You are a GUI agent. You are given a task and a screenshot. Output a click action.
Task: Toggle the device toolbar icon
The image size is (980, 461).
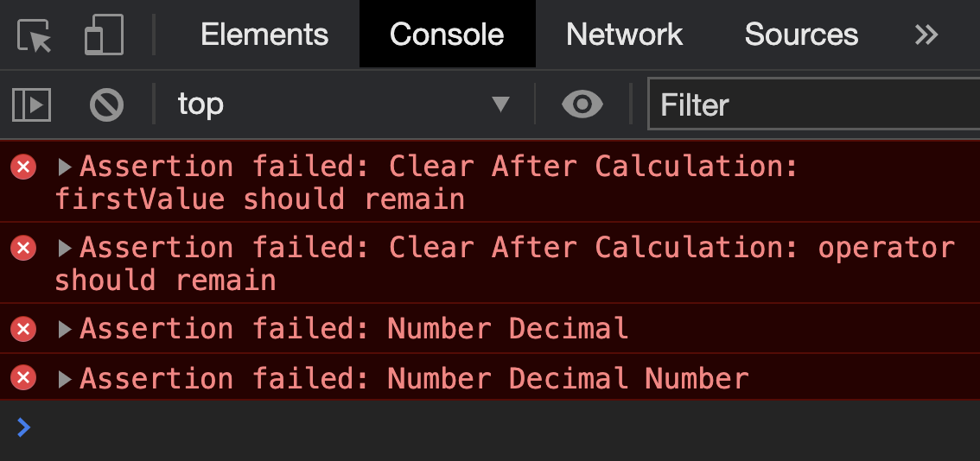coord(104,35)
